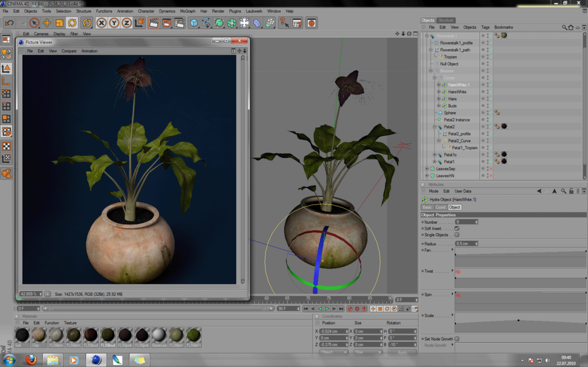
Task: Toggle X axis lock
Action: (x=101, y=23)
